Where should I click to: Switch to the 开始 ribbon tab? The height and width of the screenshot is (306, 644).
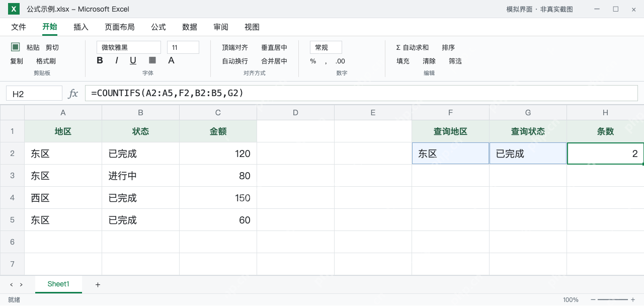(x=50, y=27)
